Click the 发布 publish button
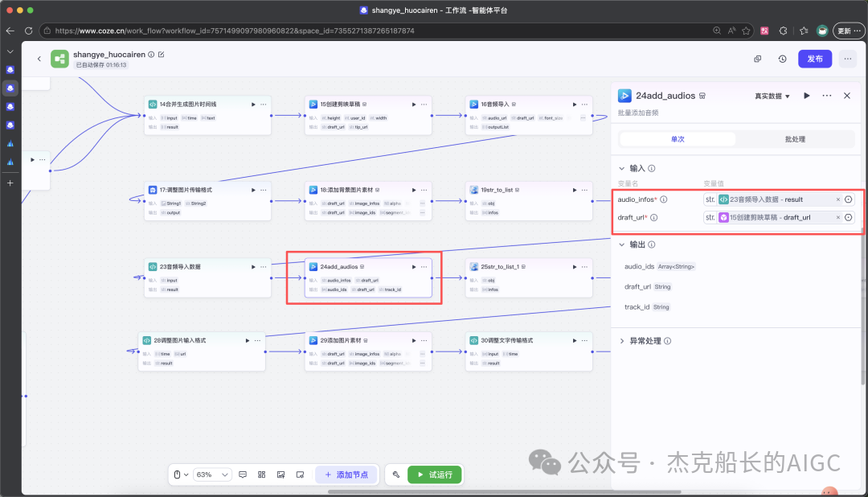This screenshot has width=868, height=497. click(x=815, y=59)
